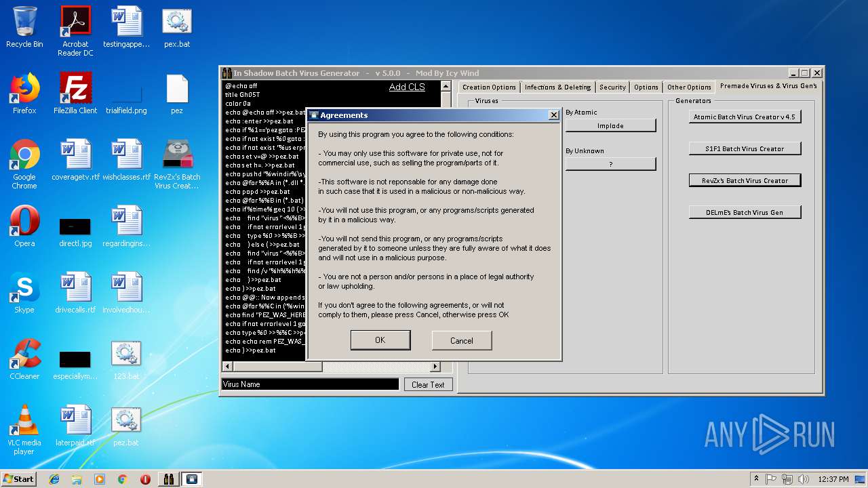Select the pex.bat file icon
The width and height of the screenshot is (868, 488).
(177, 27)
